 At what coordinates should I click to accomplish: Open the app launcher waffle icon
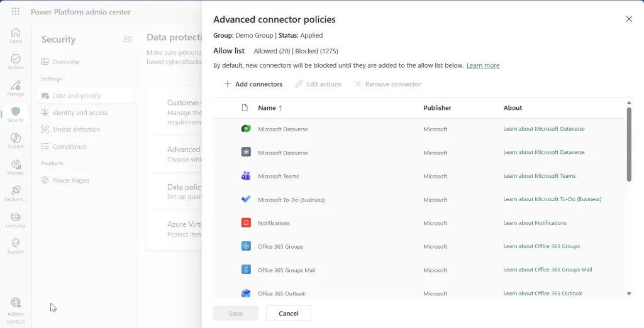click(x=15, y=11)
